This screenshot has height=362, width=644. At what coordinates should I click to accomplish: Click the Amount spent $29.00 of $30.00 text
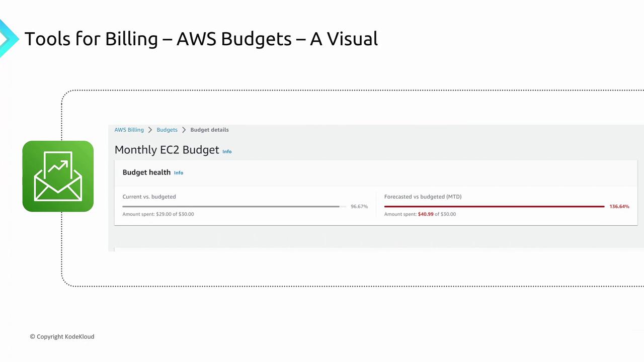(158, 214)
